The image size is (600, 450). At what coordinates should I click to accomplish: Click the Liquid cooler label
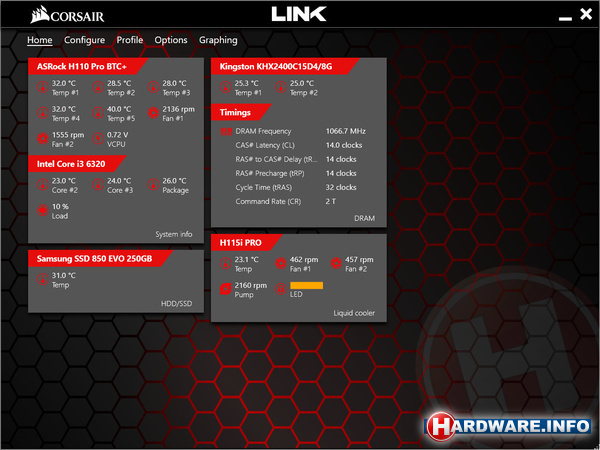[354, 313]
